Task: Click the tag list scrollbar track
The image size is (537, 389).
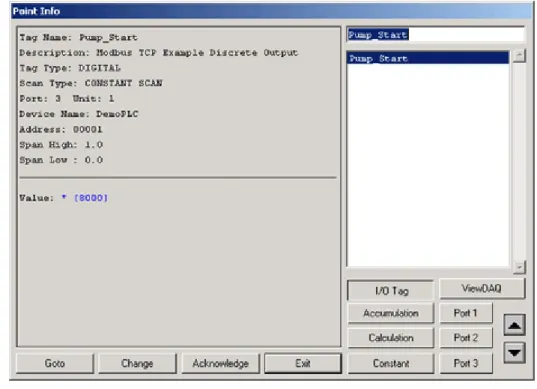Action: tap(519, 162)
